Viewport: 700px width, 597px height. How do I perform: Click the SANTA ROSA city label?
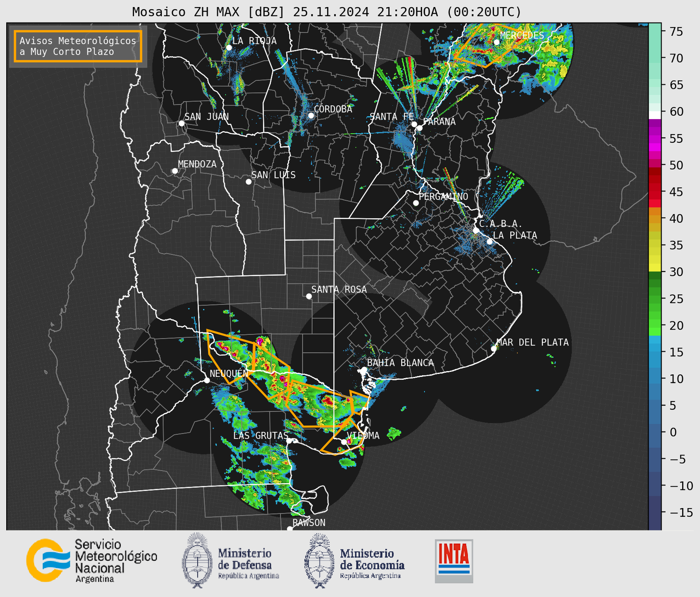coord(339,289)
